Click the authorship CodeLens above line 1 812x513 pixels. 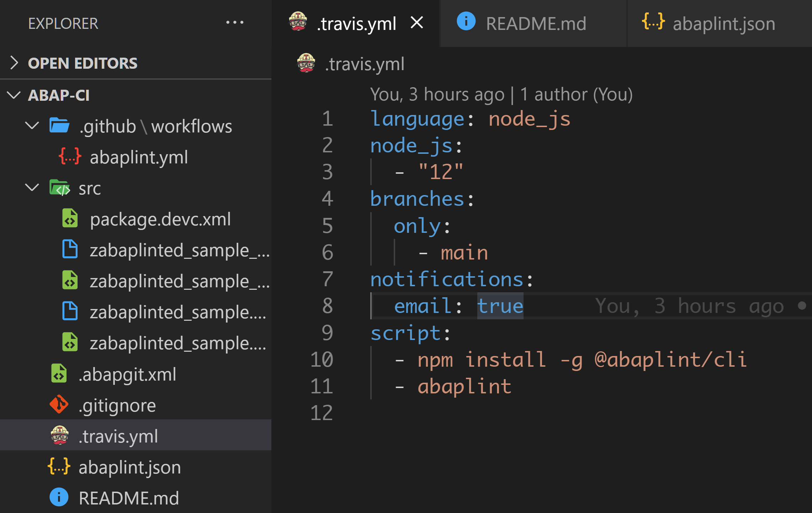pyautogui.click(x=501, y=95)
